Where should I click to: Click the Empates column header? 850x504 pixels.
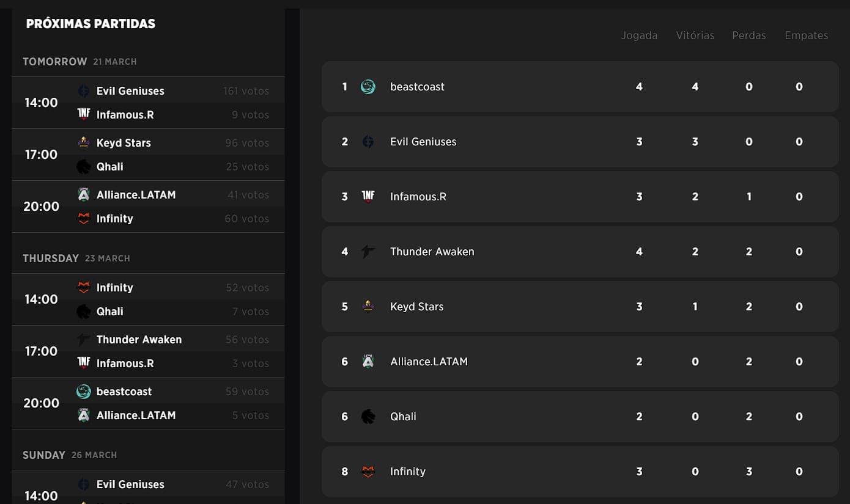(x=806, y=35)
